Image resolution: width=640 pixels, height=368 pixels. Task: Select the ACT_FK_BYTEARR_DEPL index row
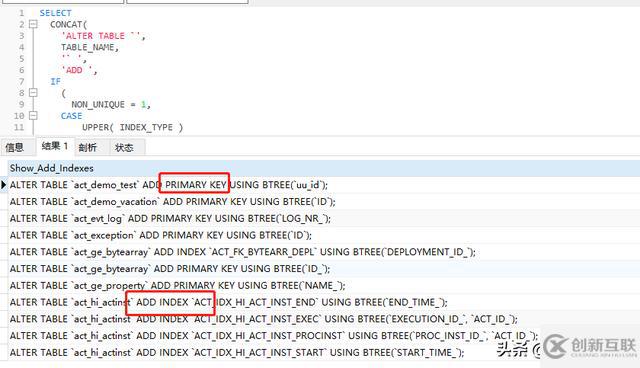[324, 252]
